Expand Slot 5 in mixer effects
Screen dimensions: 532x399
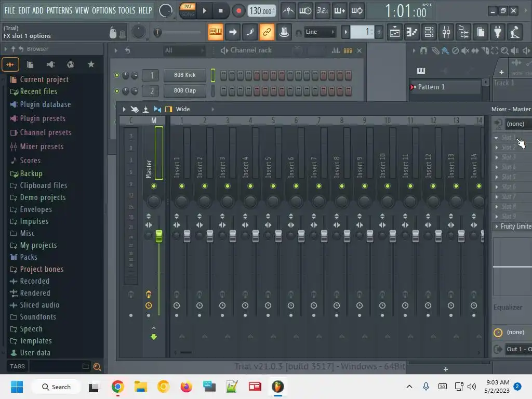coord(497,177)
